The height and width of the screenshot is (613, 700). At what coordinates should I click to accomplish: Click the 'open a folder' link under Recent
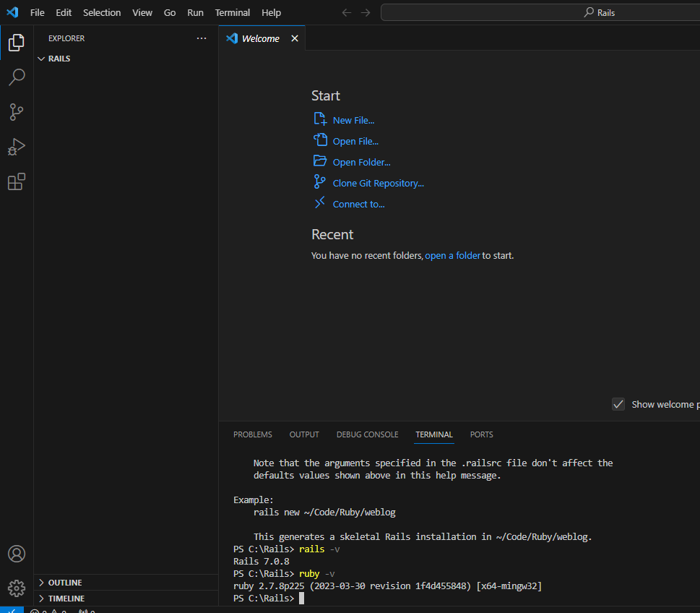tap(452, 256)
